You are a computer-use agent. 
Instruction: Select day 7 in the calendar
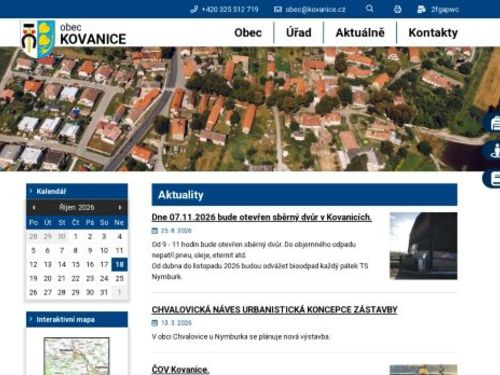point(62,250)
